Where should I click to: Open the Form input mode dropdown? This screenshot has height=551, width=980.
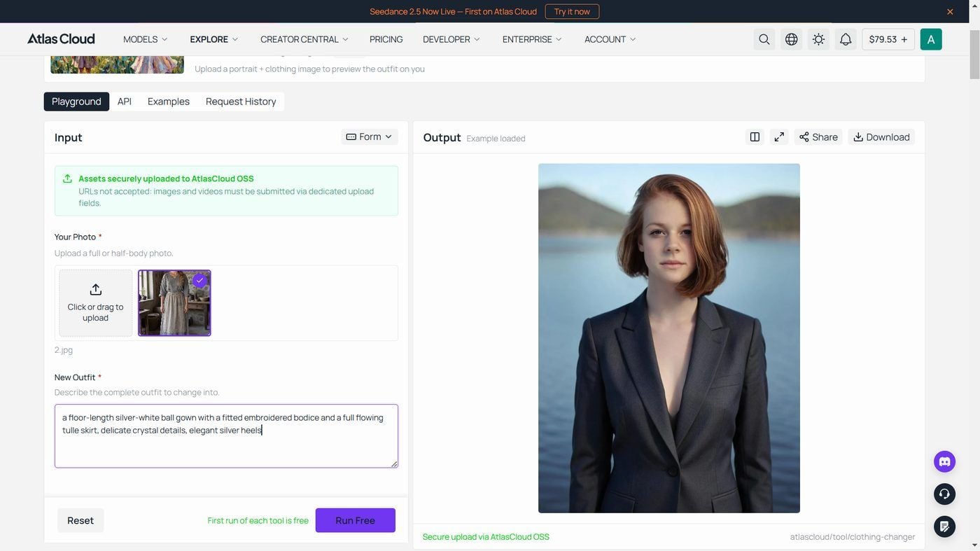(x=369, y=137)
